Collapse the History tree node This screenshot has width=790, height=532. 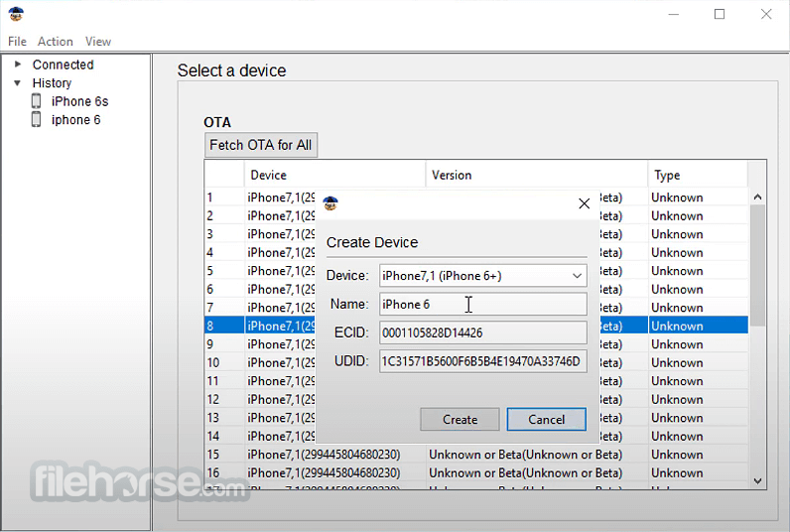18,82
